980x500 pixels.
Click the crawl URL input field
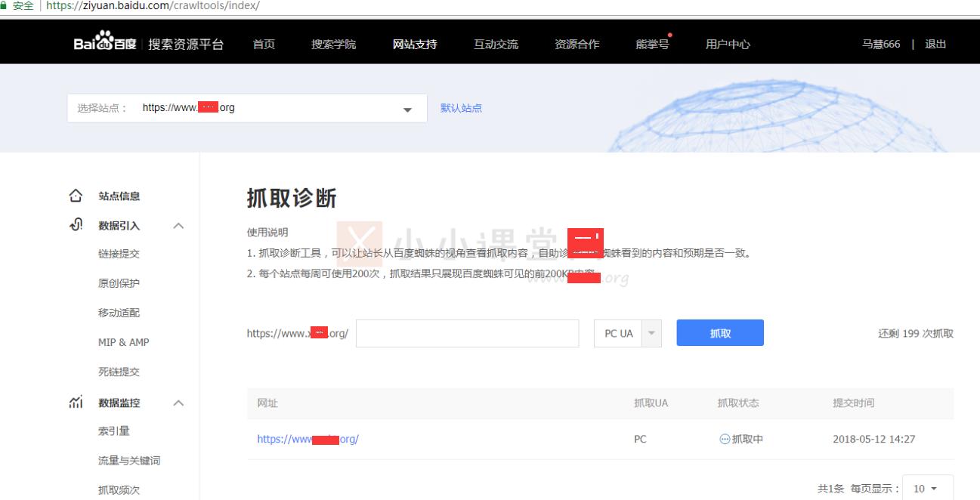[467, 332]
